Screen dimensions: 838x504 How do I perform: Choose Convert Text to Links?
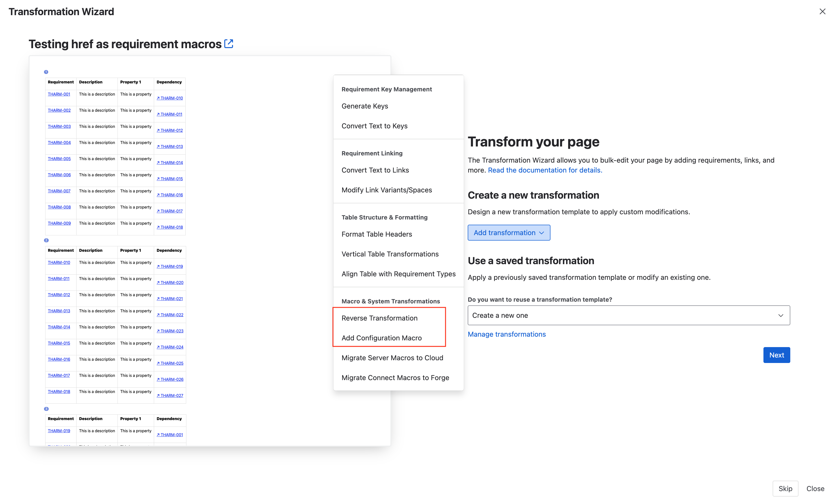375,170
